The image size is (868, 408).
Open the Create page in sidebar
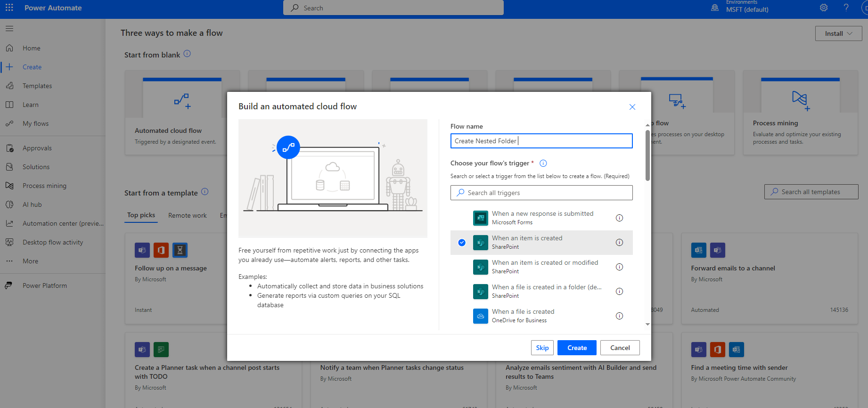tap(32, 67)
